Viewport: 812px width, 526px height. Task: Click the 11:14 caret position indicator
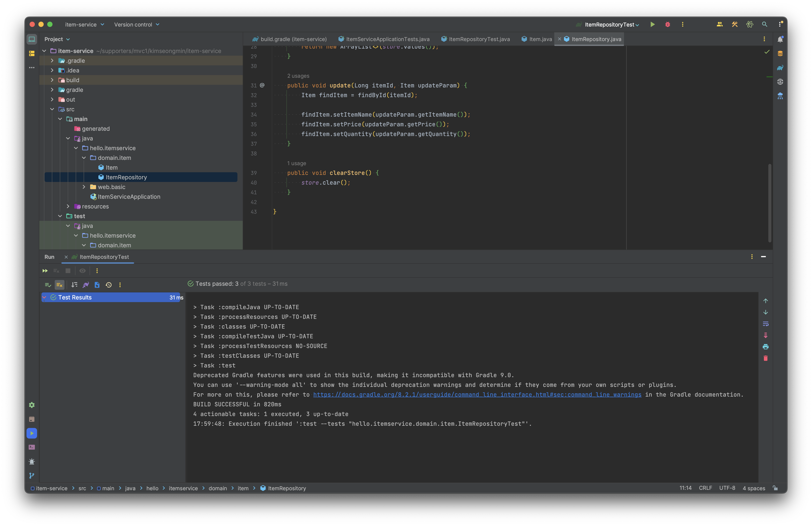(685, 488)
